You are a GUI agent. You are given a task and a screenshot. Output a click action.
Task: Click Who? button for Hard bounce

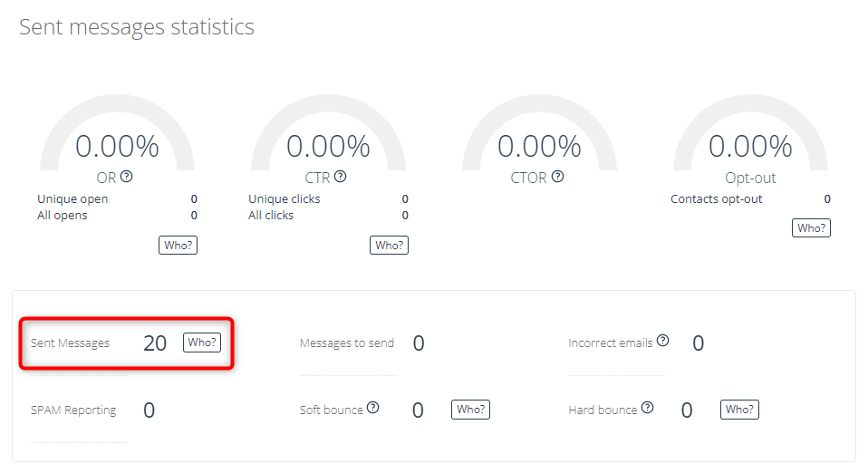click(739, 410)
